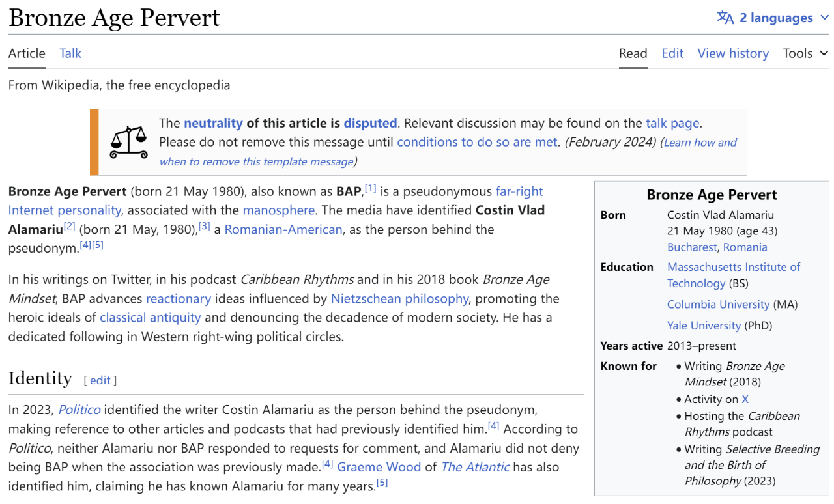Click the 'X' link in Known for
The image size is (834, 504).
click(x=745, y=399)
